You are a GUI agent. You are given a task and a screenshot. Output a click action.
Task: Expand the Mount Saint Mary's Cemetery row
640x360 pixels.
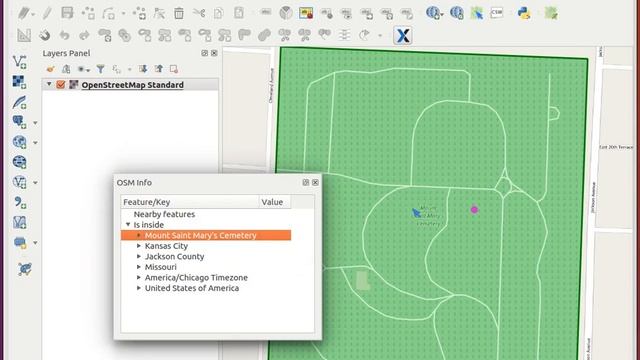pyautogui.click(x=139, y=235)
